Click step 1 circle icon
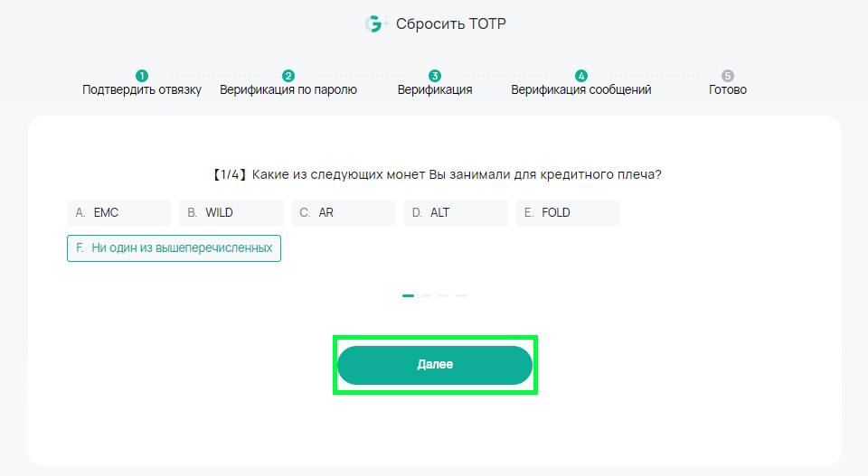 [142, 76]
